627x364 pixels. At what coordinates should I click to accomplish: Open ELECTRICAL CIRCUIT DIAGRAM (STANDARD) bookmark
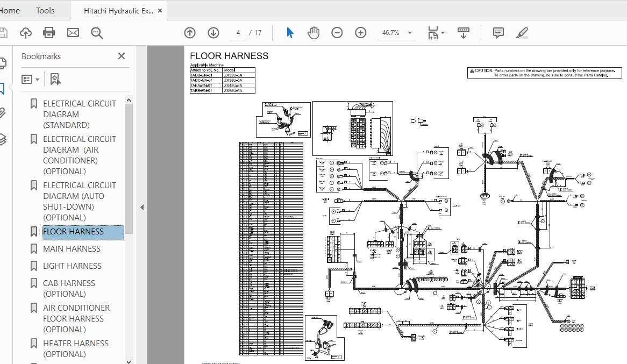[80, 114]
